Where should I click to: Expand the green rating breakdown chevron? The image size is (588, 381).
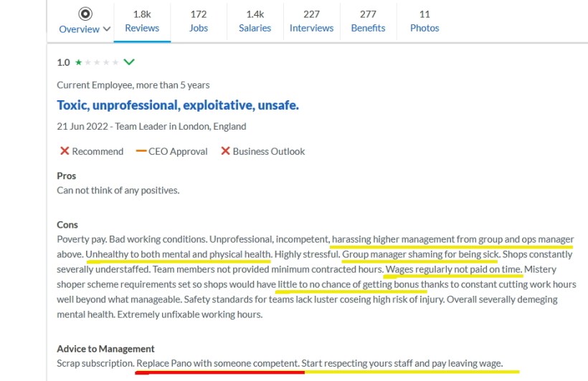click(129, 62)
